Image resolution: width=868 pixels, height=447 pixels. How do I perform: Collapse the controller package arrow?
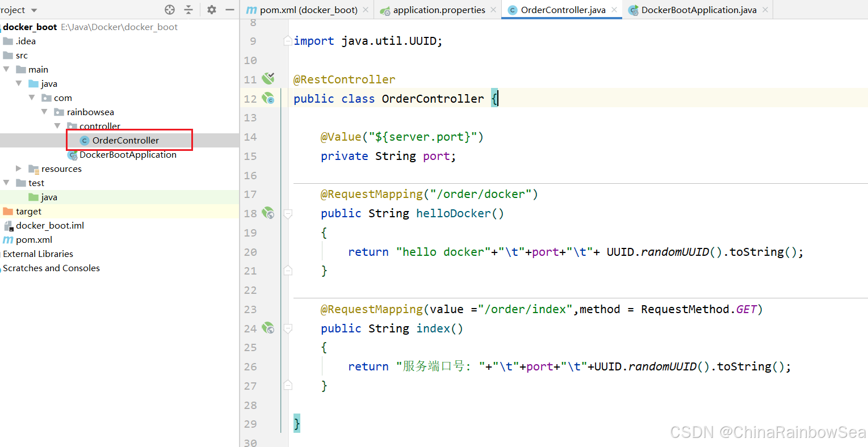pos(57,126)
